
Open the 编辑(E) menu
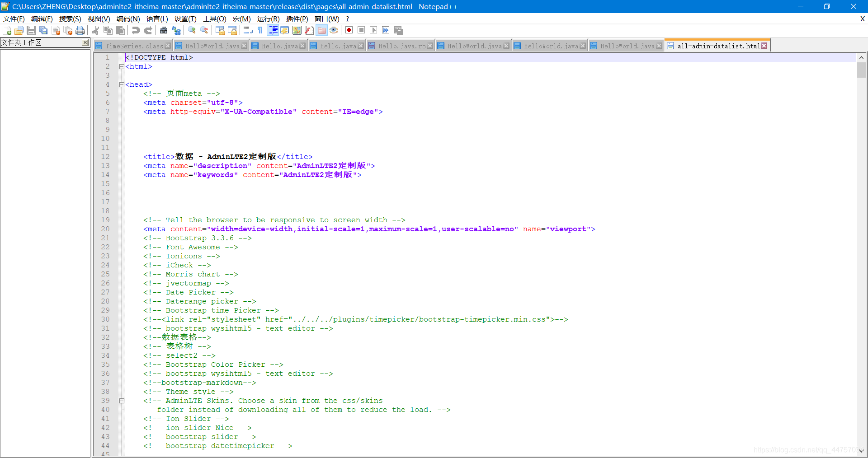pos(42,19)
